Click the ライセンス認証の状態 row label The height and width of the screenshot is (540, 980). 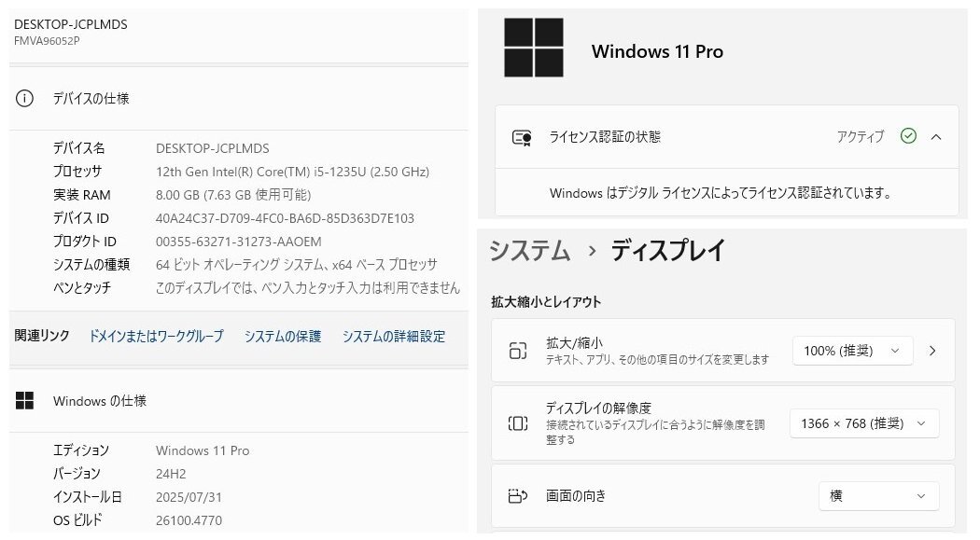(605, 137)
